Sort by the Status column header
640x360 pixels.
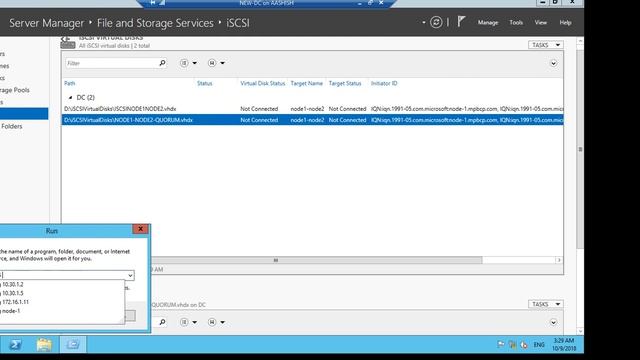click(x=204, y=83)
